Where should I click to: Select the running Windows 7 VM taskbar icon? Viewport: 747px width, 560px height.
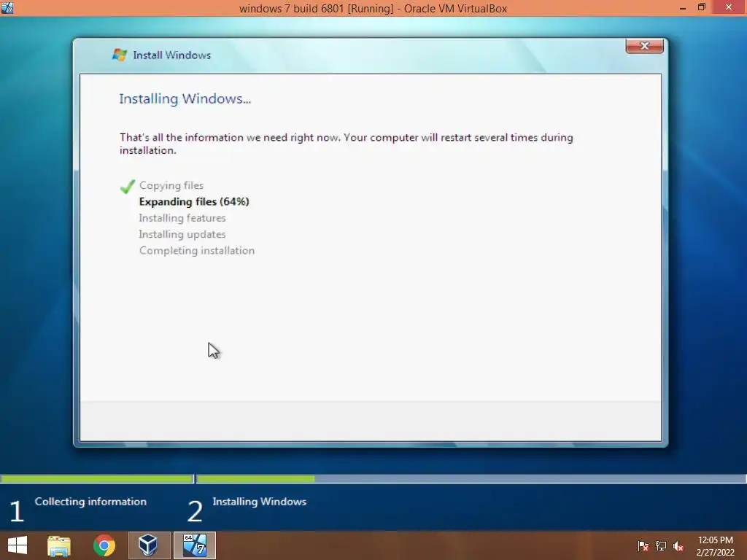click(x=194, y=545)
